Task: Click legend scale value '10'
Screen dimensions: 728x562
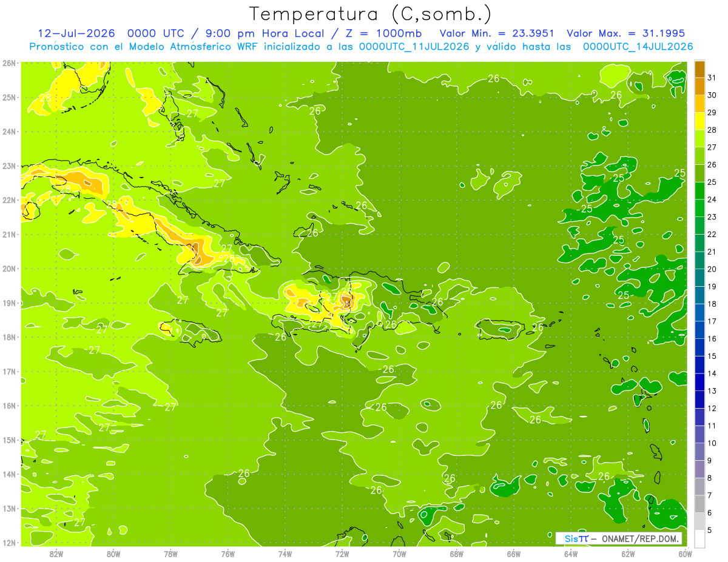Action: (712, 443)
